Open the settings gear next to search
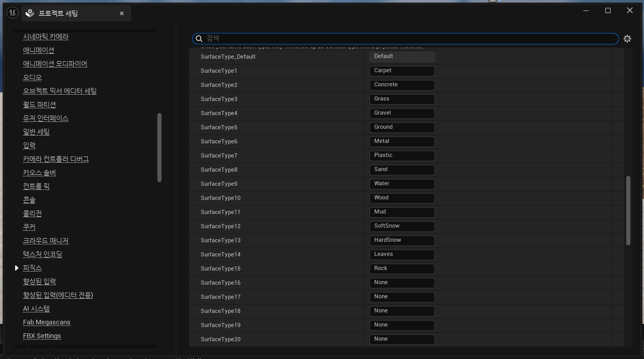 [627, 39]
